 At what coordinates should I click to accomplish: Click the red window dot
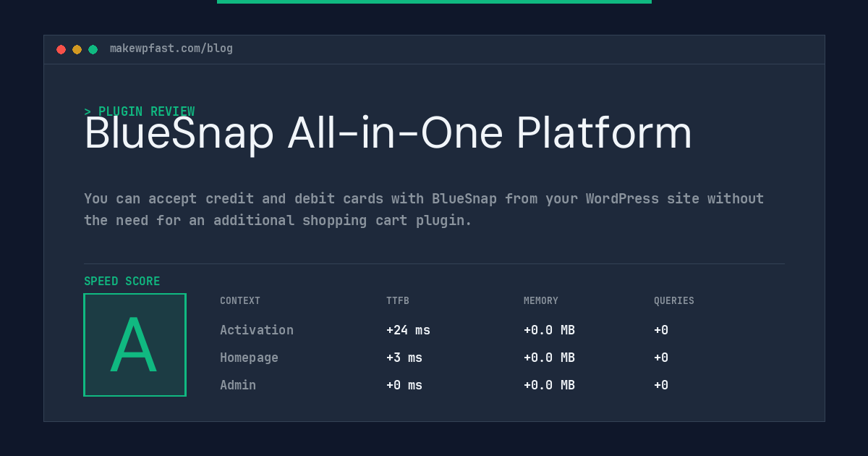[x=61, y=49]
